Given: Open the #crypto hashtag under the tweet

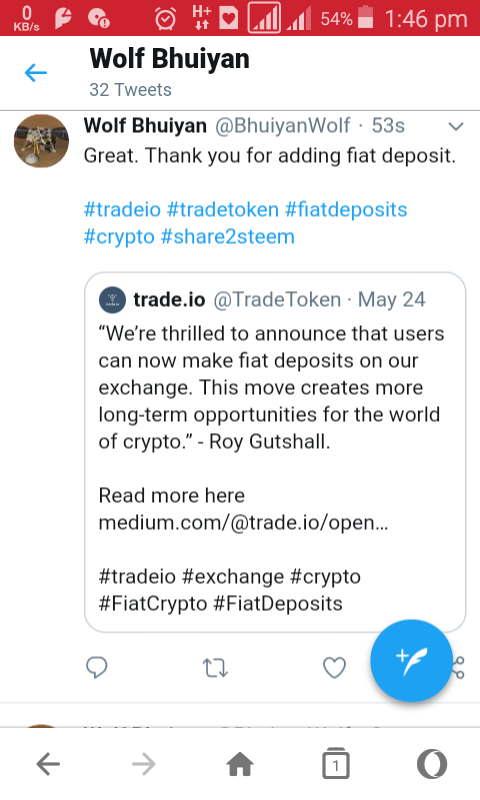Looking at the screenshot, I should [119, 237].
